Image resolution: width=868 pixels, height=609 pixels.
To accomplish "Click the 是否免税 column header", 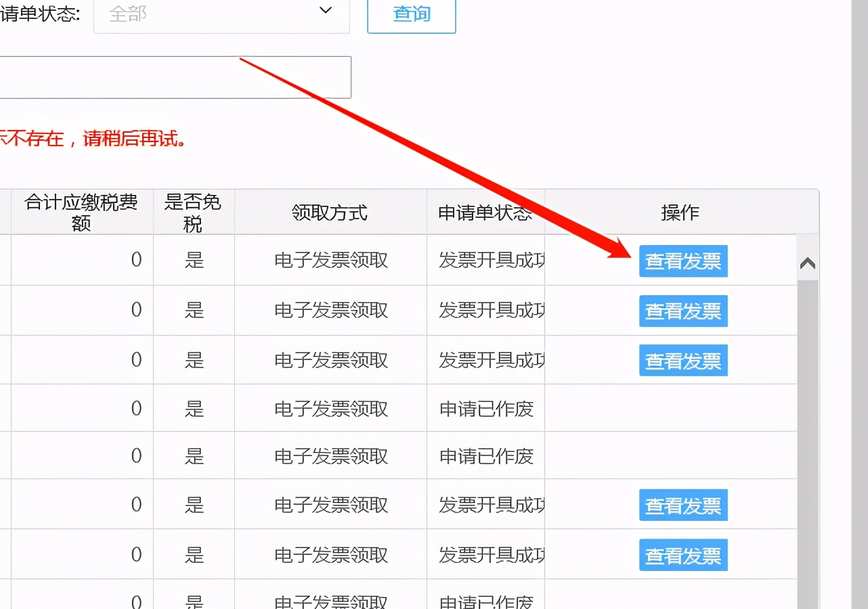I will point(193,211).
